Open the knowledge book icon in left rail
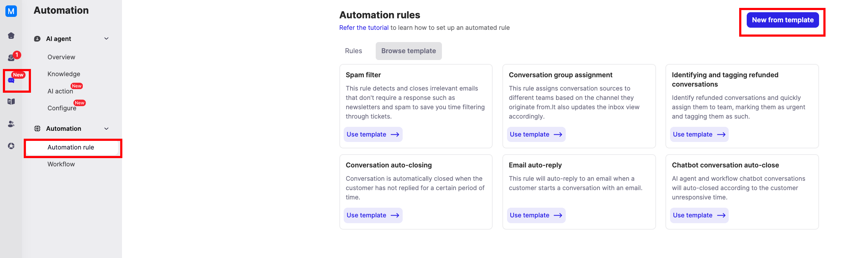The image size is (868, 258). click(11, 102)
